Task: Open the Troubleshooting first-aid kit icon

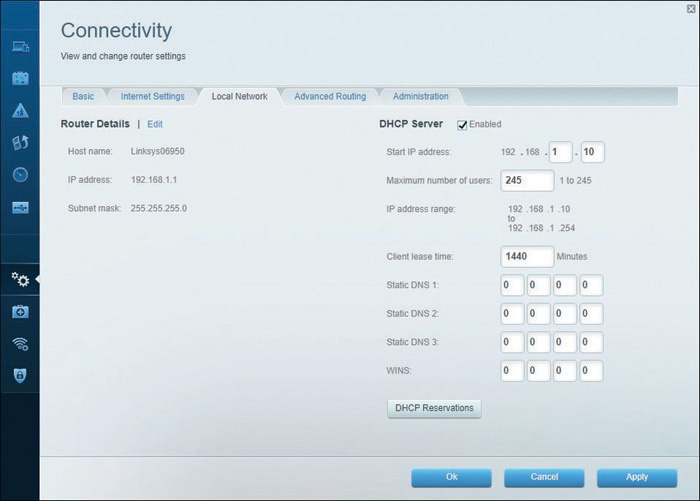Action: [x=20, y=312]
